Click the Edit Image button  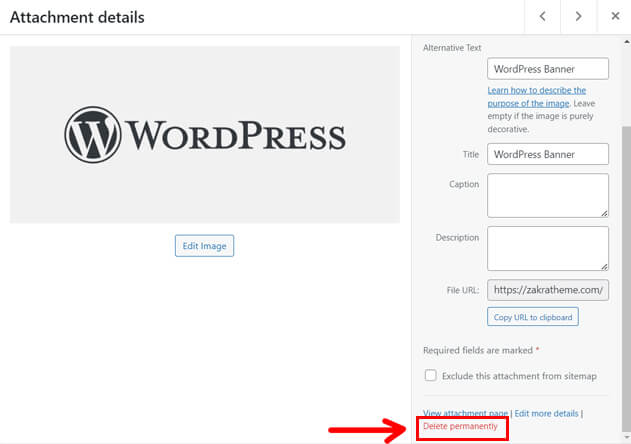point(204,246)
